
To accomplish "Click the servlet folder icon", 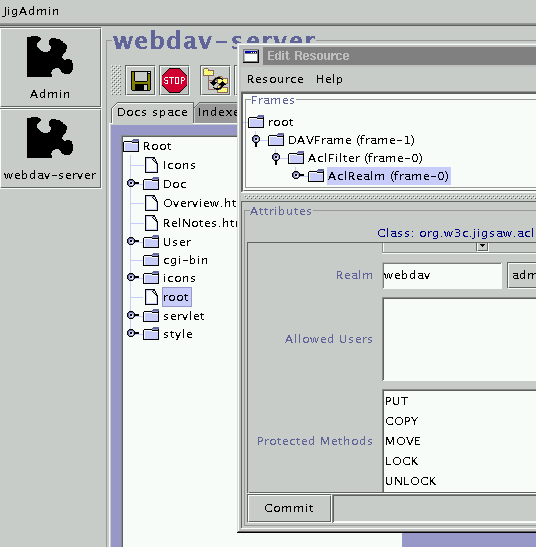I will coord(151,316).
